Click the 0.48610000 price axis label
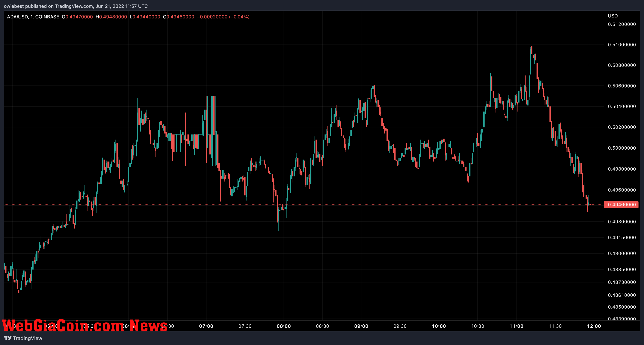 tap(622, 295)
